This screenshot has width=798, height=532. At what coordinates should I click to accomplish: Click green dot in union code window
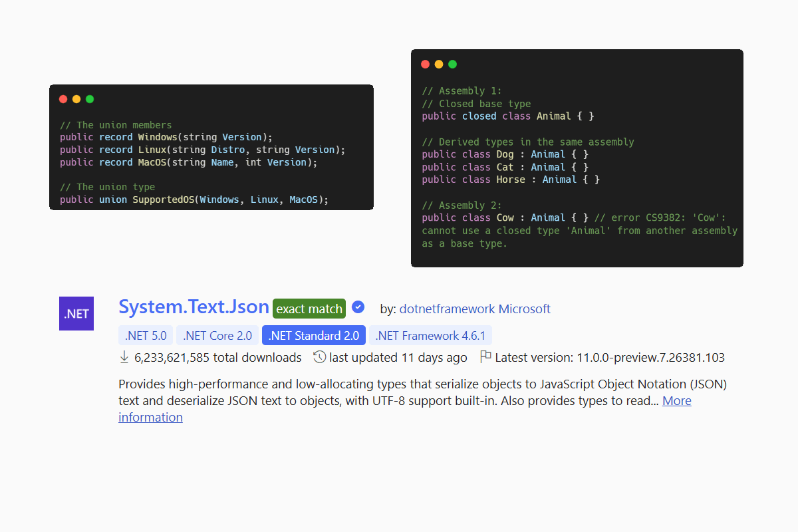[x=90, y=99]
